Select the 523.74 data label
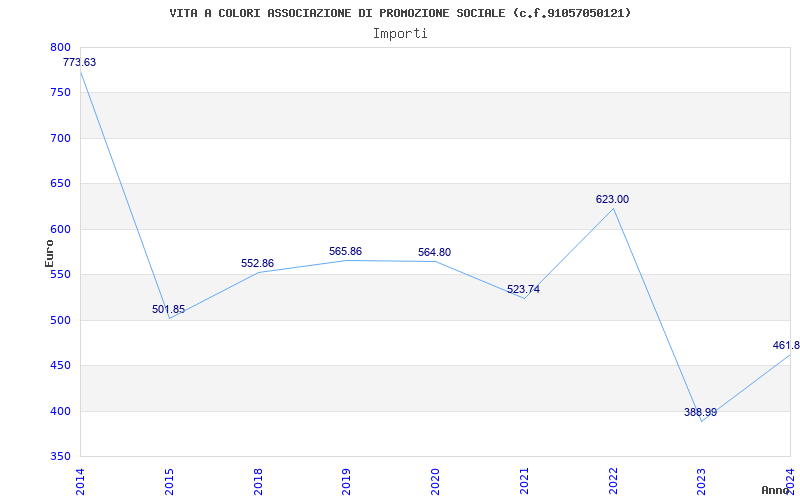This screenshot has width=800, height=500. (x=523, y=290)
